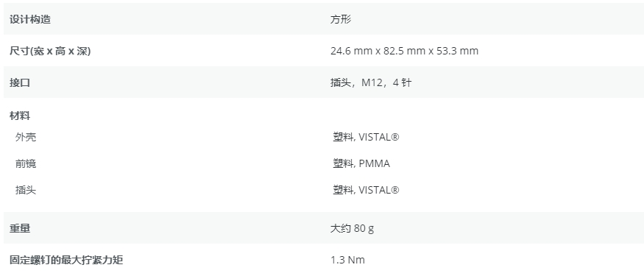
Task: Click the 接口 row label
Action: click(x=20, y=83)
